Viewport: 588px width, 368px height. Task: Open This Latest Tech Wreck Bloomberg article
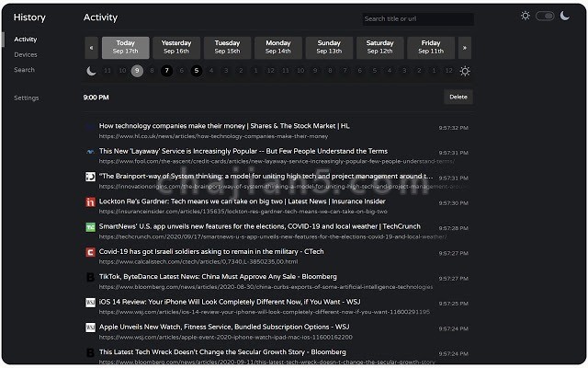pyautogui.click(x=222, y=352)
